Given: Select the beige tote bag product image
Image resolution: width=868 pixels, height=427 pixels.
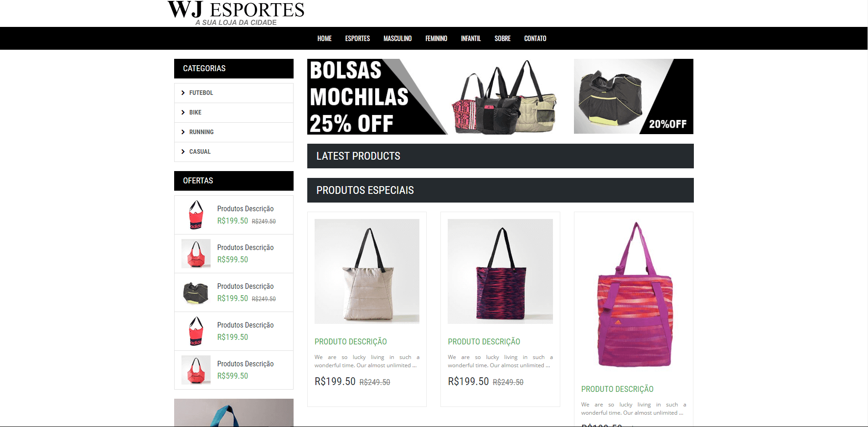Looking at the screenshot, I should pos(367,271).
